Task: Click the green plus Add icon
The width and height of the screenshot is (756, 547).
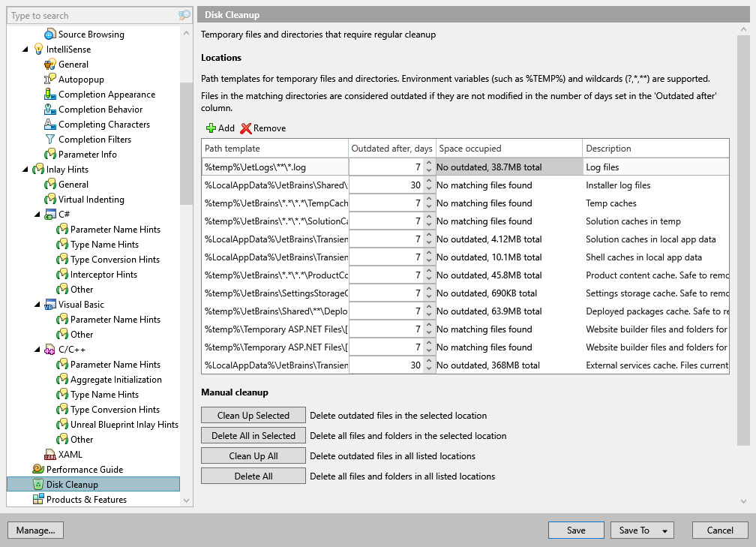Action: tap(211, 128)
